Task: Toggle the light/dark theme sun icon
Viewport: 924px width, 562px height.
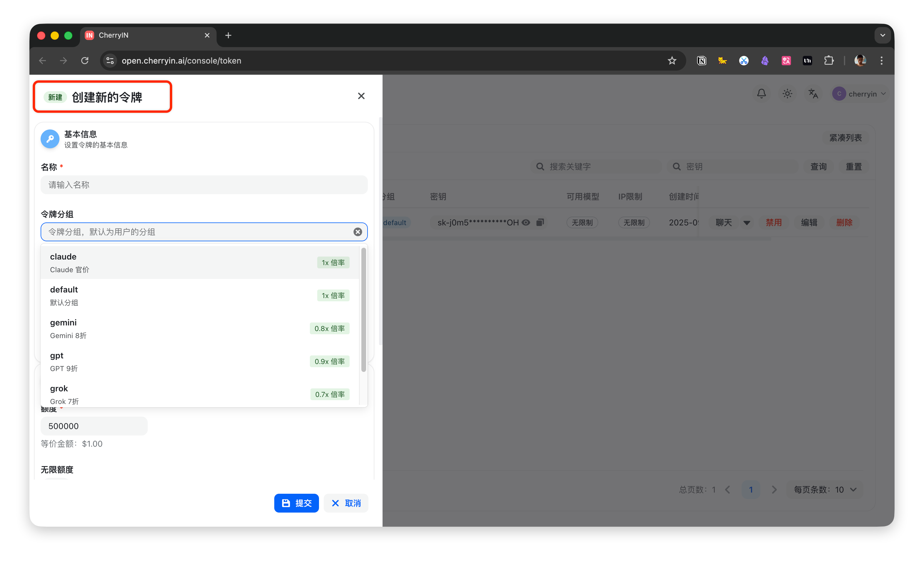Action: [x=787, y=94]
